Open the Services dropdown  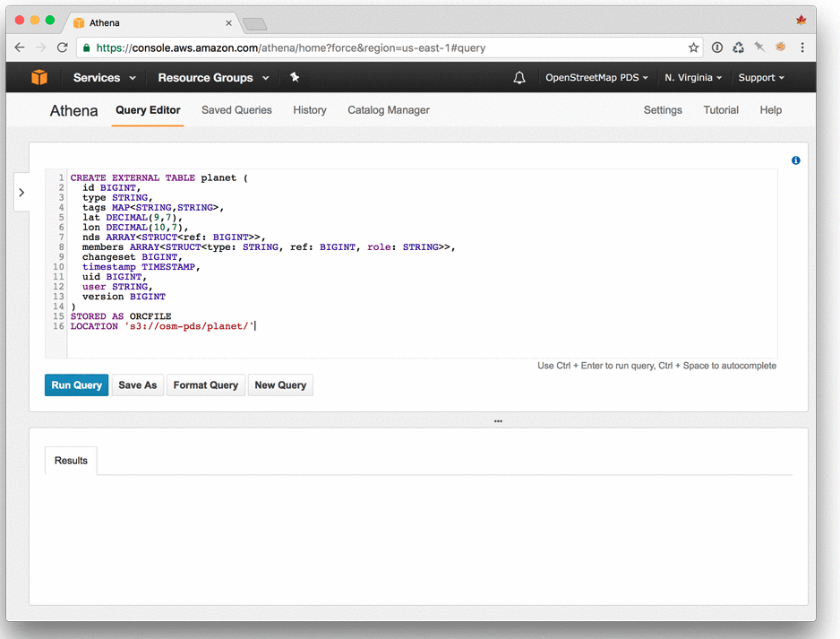click(105, 78)
